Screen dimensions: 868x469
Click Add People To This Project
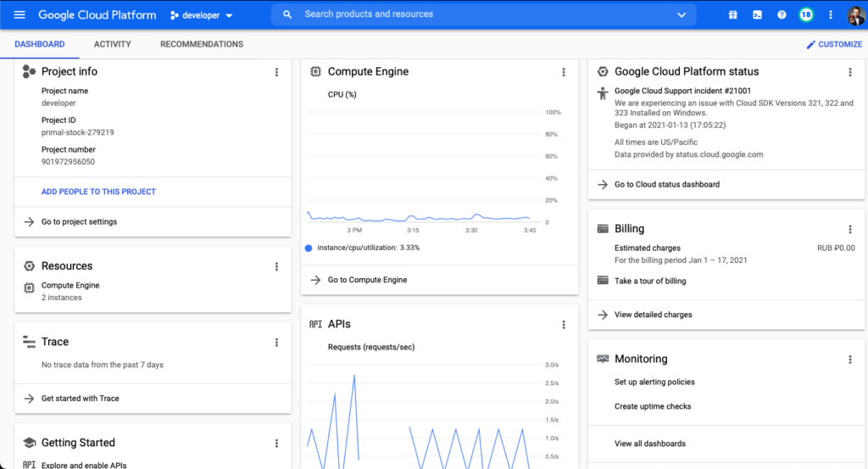pyautogui.click(x=98, y=192)
